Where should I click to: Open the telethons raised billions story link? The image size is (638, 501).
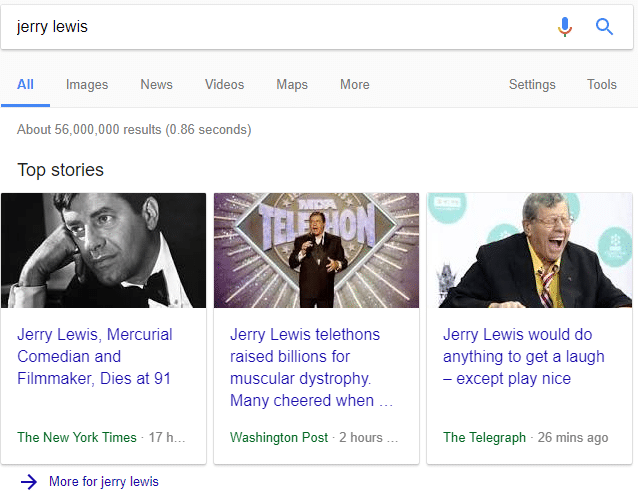point(311,368)
